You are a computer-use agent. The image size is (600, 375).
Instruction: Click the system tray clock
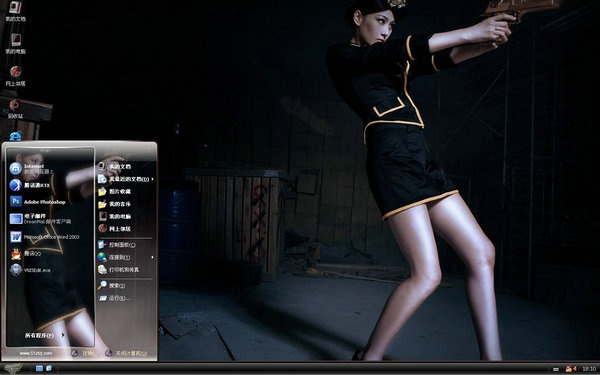(x=589, y=368)
